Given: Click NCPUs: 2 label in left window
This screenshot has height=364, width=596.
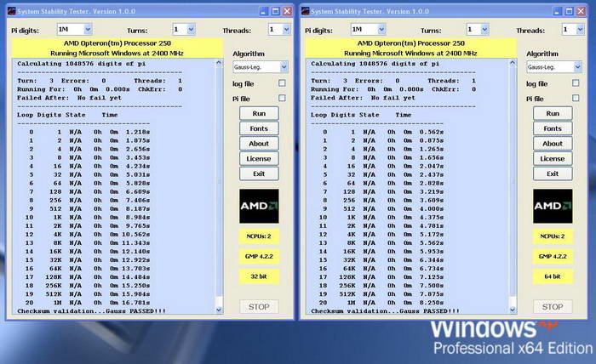Looking at the screenshot, I should (x=259, y=236).
